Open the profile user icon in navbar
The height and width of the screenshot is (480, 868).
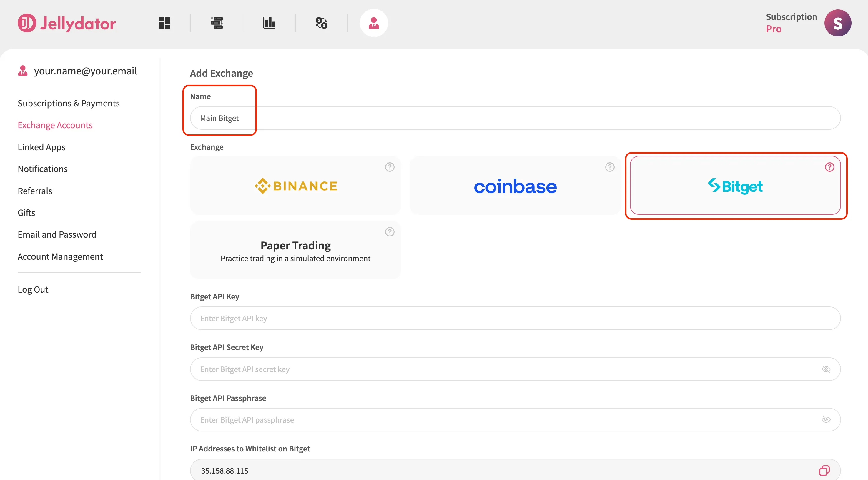(x=374, y=23)
